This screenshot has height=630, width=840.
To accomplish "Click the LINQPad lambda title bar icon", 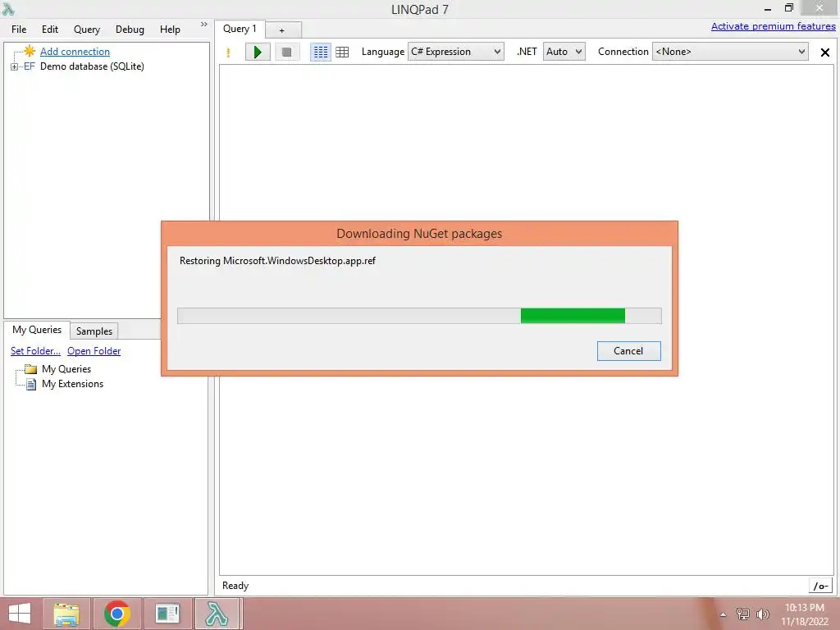I will tap(8, 8).
